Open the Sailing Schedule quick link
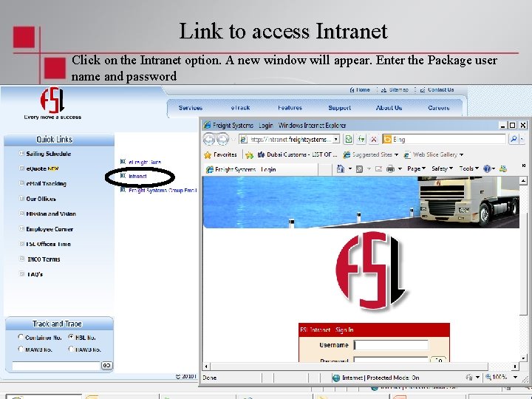532x399 pixels. [49, 154]
